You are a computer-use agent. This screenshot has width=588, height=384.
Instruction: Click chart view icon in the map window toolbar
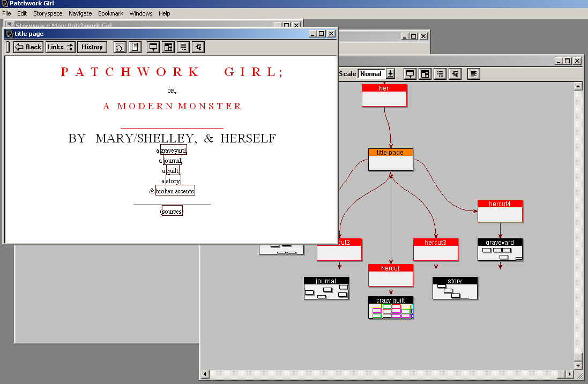[x=425, y=74]
